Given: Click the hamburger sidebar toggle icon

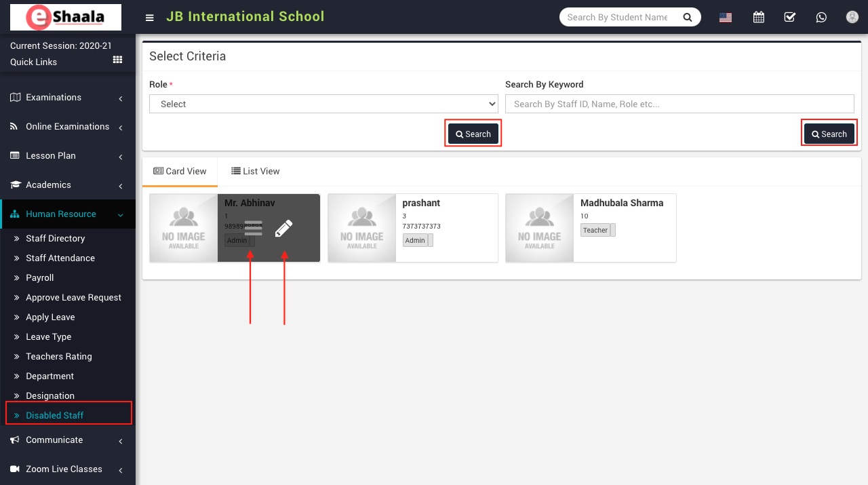Looking at the screenshot, I should point(150,18).
